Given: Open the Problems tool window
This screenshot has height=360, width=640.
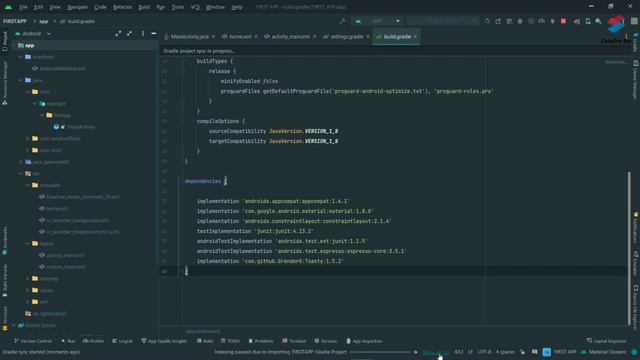Looking at the screenshot, I should click(261, 341).
